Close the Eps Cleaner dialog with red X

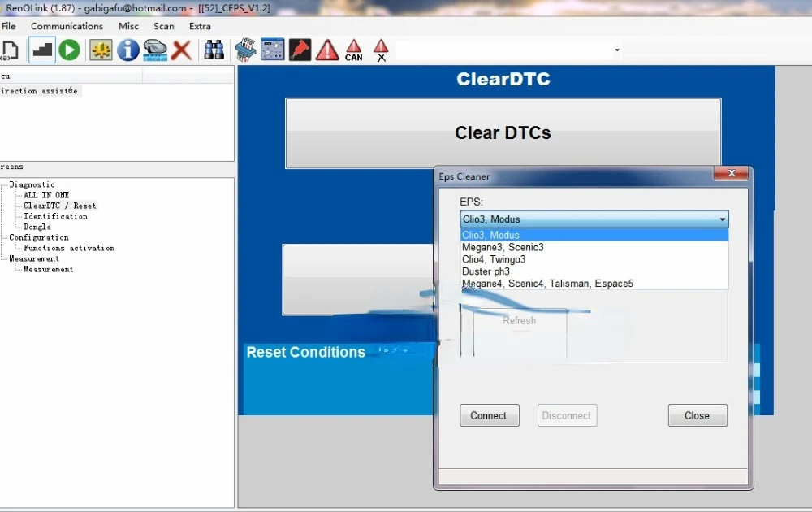point(731,173)
